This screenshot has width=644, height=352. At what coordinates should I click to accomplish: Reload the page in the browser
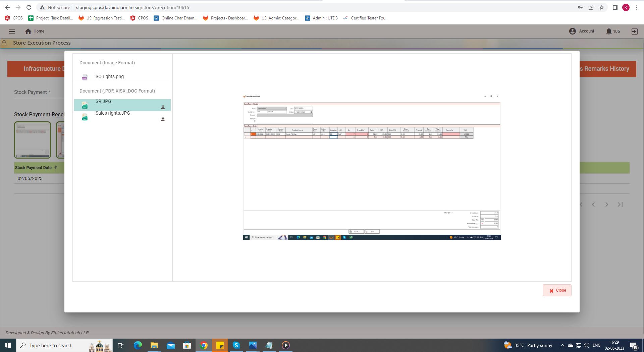29,7
